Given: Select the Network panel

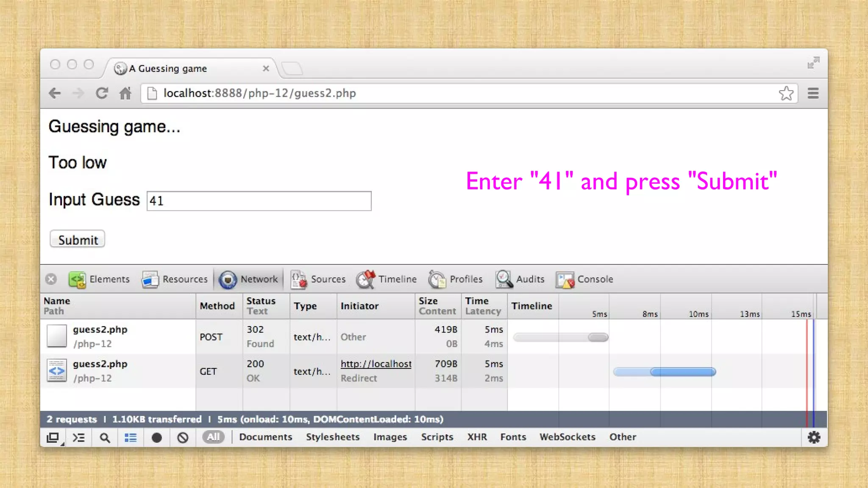Looking at the screenshot, I should 248,279.
